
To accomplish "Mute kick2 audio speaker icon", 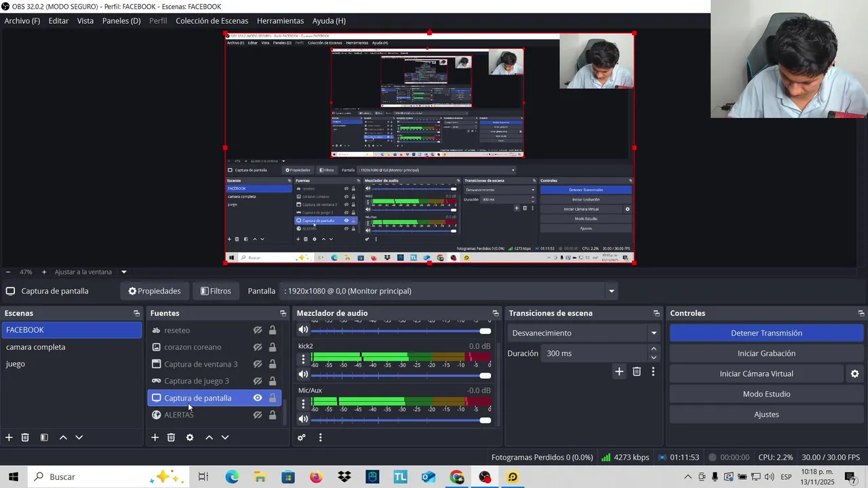I will point(303,375).
